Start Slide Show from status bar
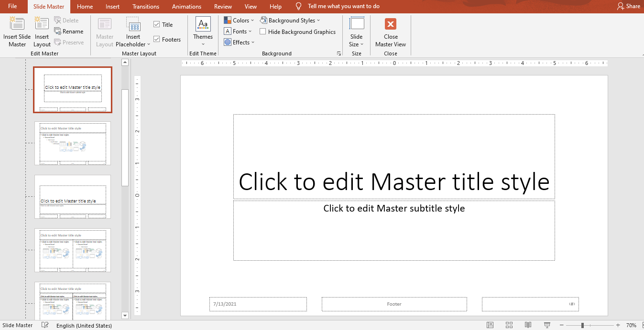This screenshot has height=330, width=644. tap(547, 325)
